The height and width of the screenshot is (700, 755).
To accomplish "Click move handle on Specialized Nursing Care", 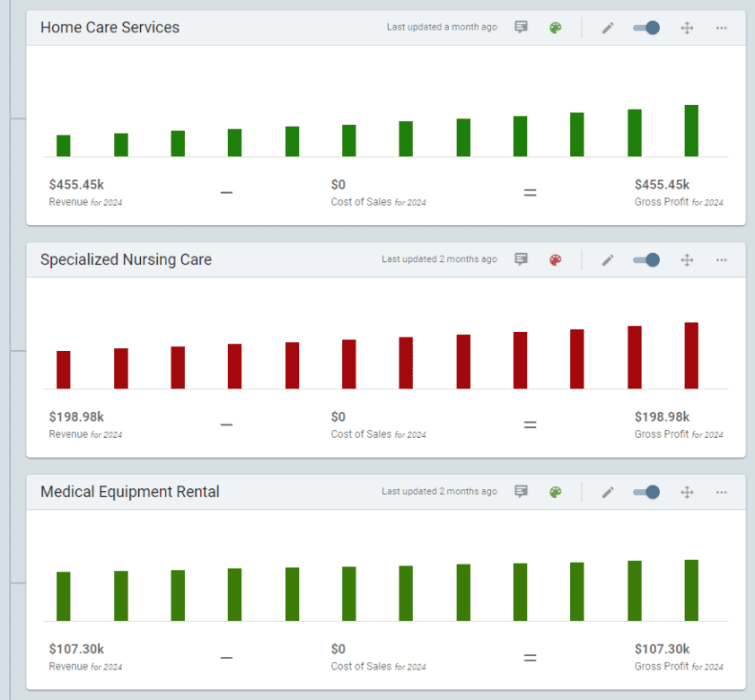I will (x=687, y=260).
